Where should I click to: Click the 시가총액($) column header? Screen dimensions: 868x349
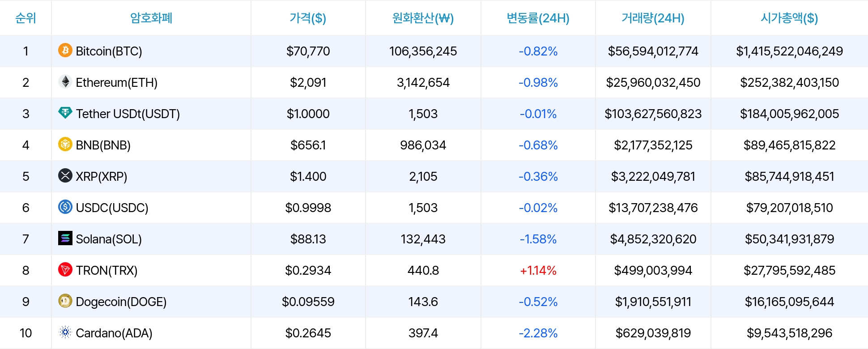click(x=789, y=18)
